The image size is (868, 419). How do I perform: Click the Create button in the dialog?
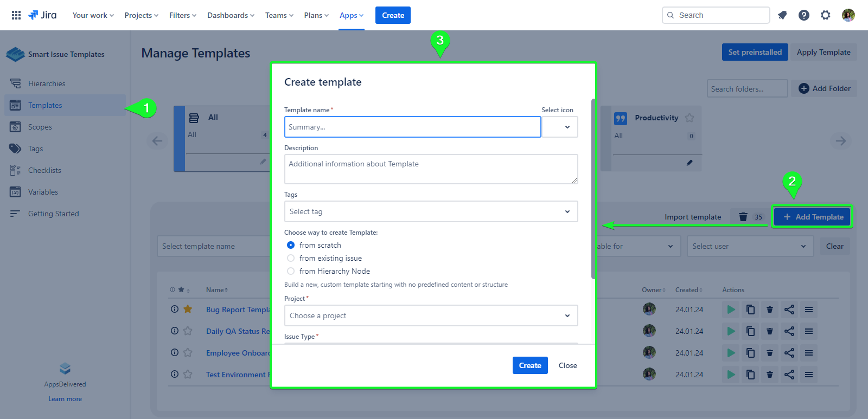tap(530, 365)
